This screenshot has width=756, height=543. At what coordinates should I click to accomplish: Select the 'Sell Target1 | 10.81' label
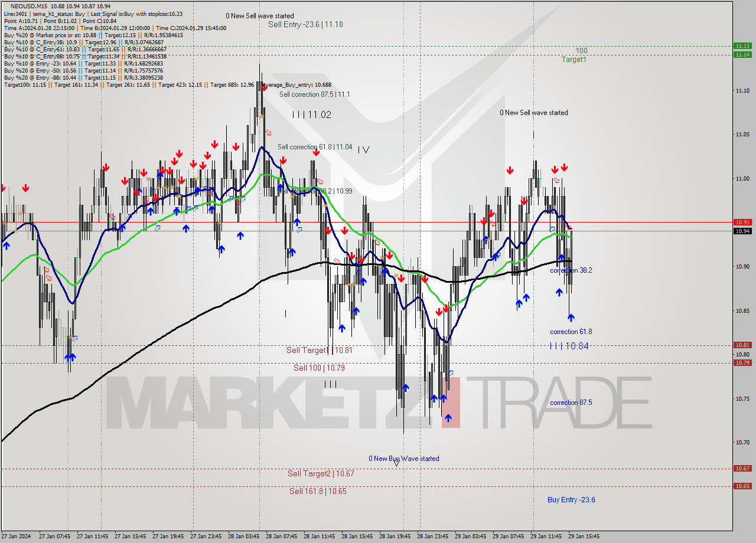pyautogui.click(x=320, y=350)
